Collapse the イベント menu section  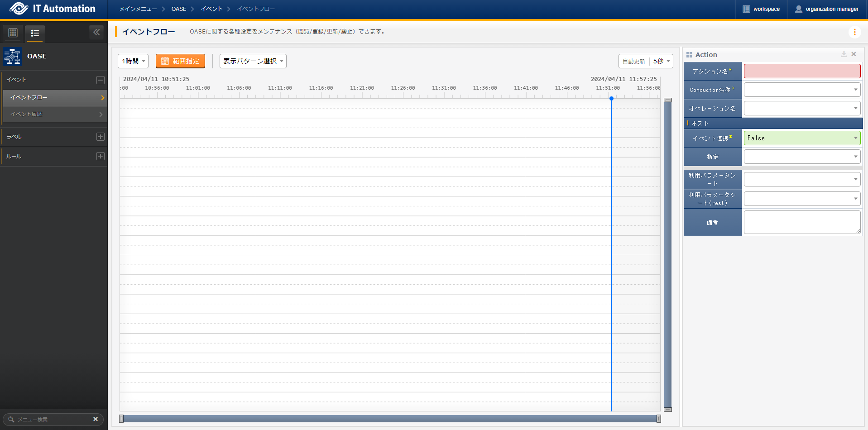pyautogui.click(x=101, y=80)
